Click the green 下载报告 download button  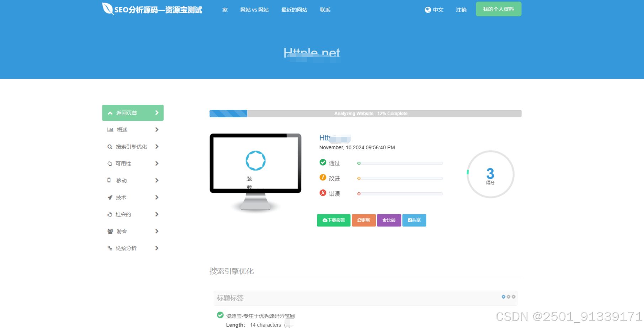(333, 220)
